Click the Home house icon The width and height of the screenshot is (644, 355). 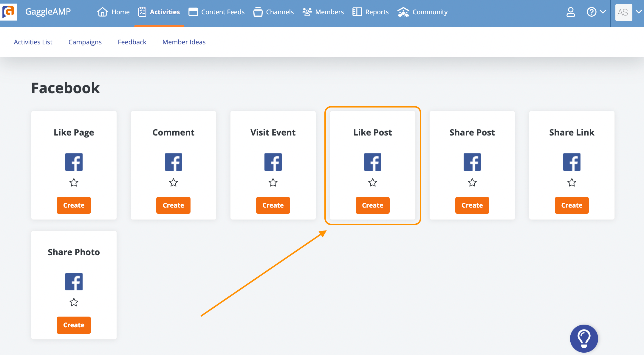[x=102, y=12]
